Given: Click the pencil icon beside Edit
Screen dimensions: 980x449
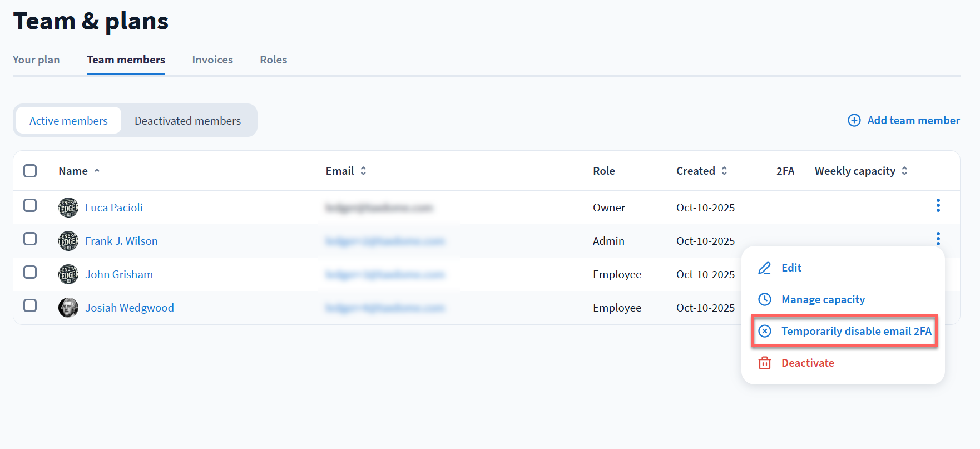Looking at the screenshot, I should (765, 268).
